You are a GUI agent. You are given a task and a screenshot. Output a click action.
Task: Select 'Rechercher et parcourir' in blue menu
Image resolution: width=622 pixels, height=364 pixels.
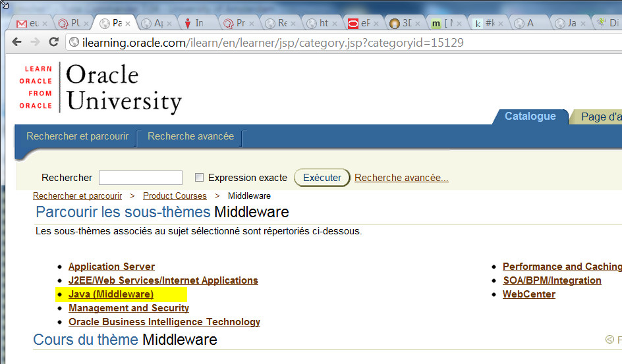(77, 136)
